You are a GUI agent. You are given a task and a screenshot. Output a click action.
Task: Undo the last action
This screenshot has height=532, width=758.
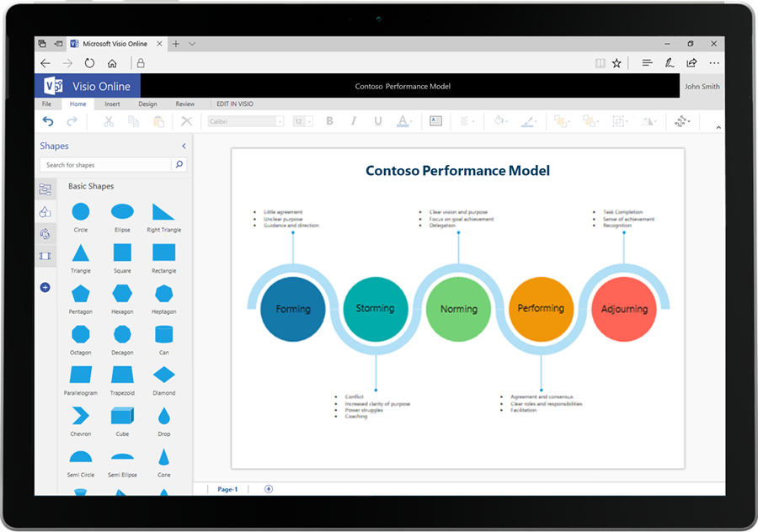point(48,121)
